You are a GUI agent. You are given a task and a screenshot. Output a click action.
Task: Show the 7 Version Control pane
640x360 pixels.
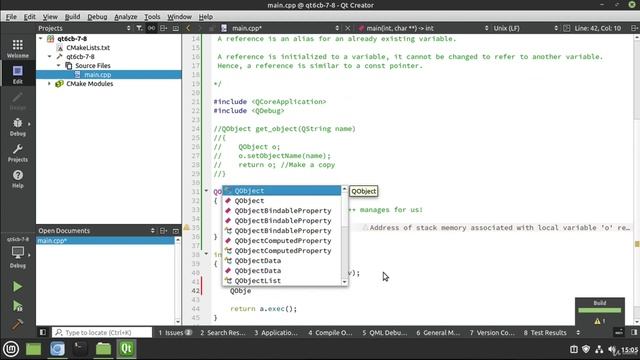pyautogui.click(x=492, y=332)
